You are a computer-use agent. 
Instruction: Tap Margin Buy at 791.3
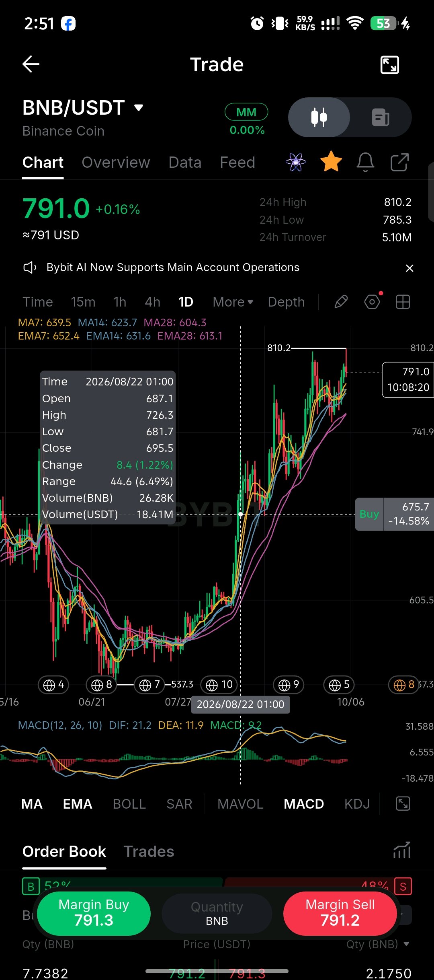94,914
